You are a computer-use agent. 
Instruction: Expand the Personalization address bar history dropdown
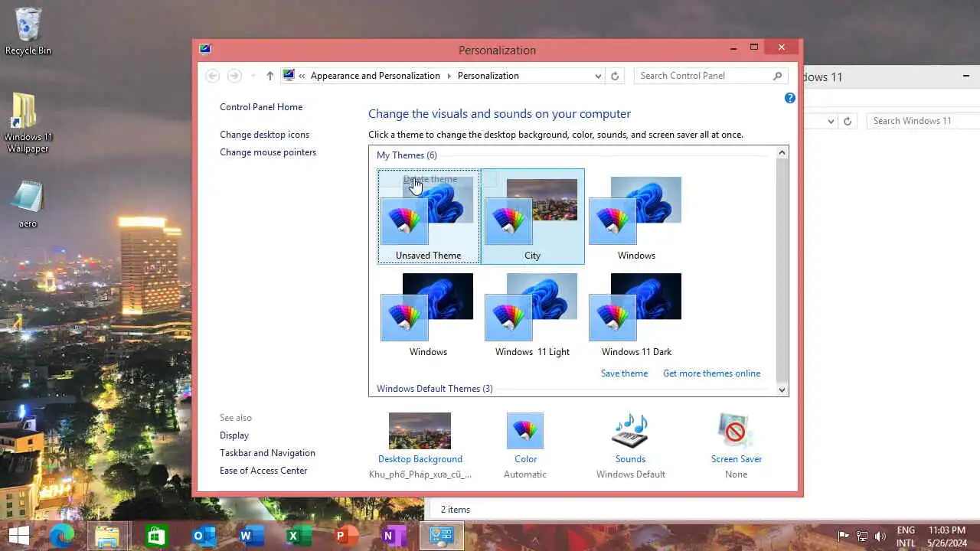598,76
